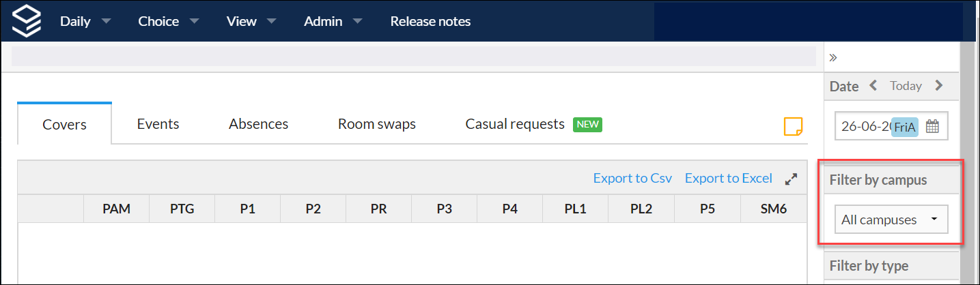This screenshot has height=285, width=980.
Task: Expand the Choice menu
Action: click(x=168, y=21)
